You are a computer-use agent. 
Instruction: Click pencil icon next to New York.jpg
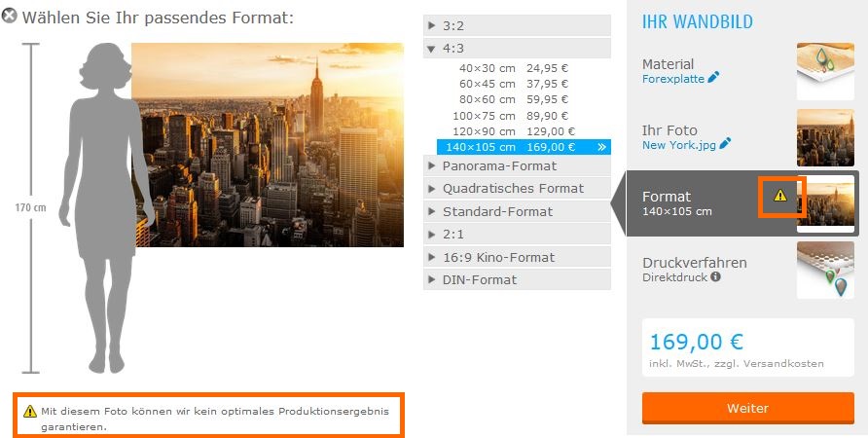coord(725,144)
